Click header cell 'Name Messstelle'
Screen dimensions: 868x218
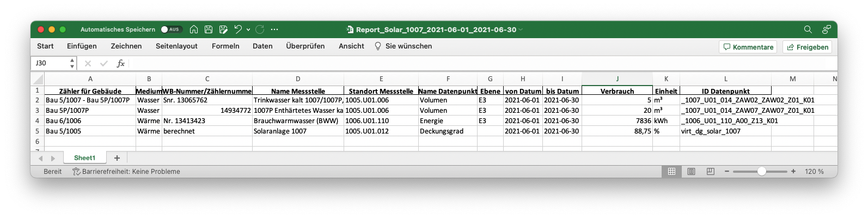(298, 91)
